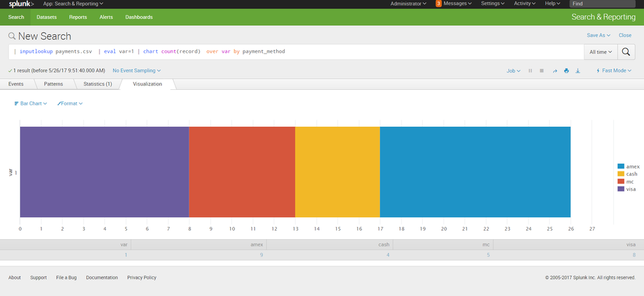This screenshot has height=296, width=644.
Task: Stop the search job
Action: (541, 70)
